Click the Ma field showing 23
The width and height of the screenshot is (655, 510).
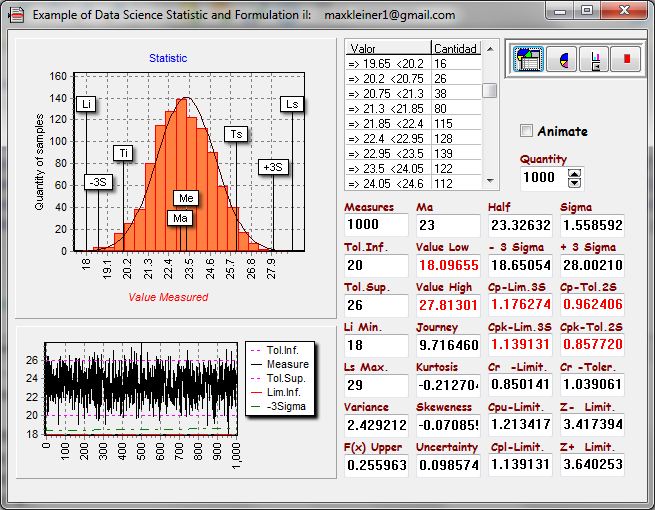447,225
